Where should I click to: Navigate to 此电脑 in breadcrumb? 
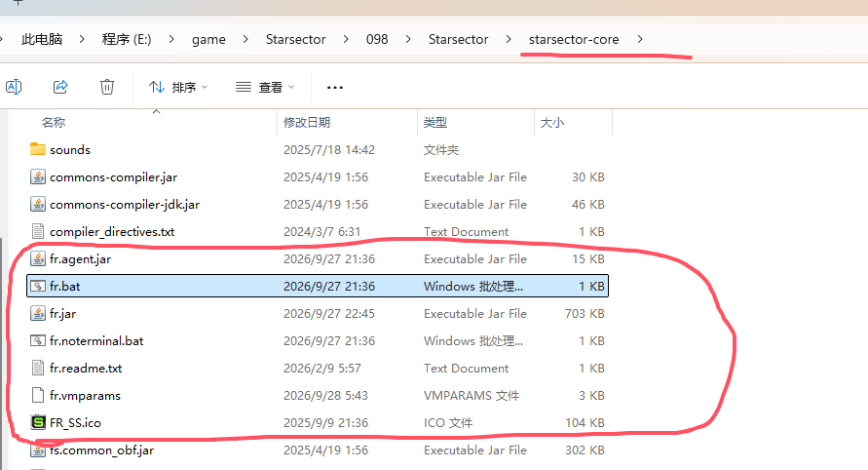[42, 39]
